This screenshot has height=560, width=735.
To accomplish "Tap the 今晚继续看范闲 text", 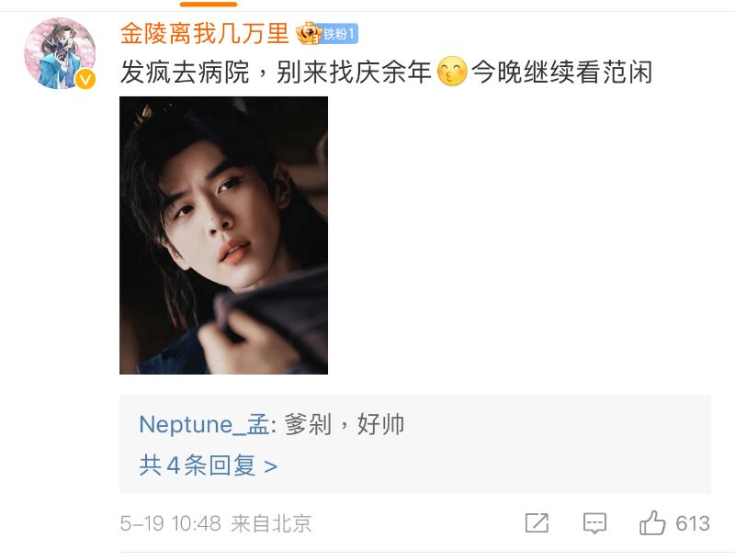I will click(562, 73).
